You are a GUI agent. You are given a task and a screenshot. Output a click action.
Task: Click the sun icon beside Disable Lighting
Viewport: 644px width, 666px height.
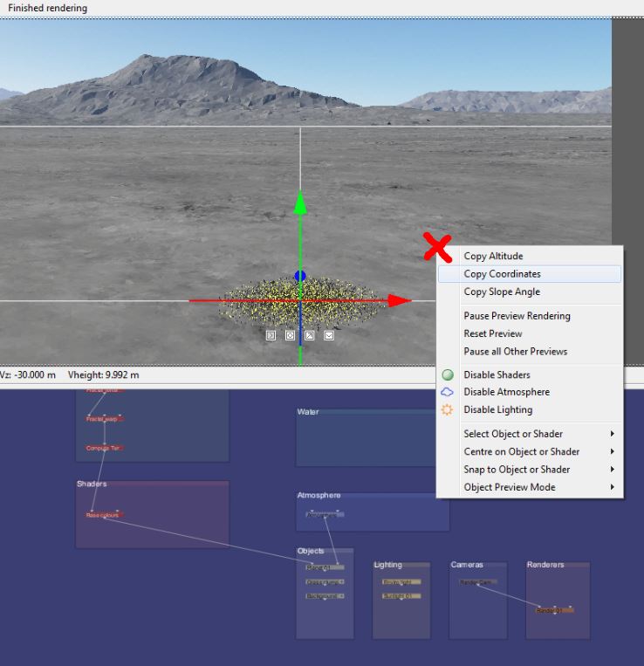(x=447, y=409)
